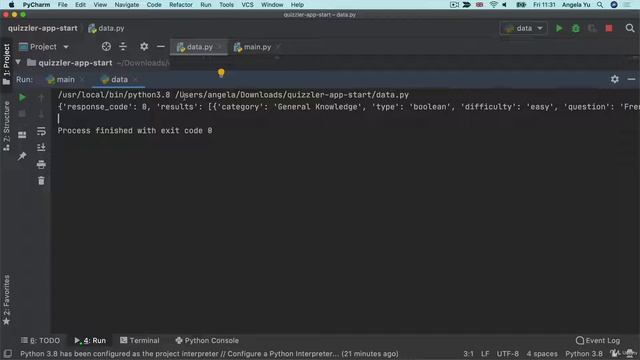
Task: Click the Python 3.8 interpreter selector
Action: click(584, 354)
